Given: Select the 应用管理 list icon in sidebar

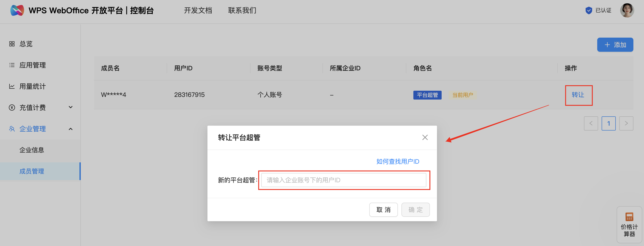Looking at the screenshot, I should [x=11, y=65].
